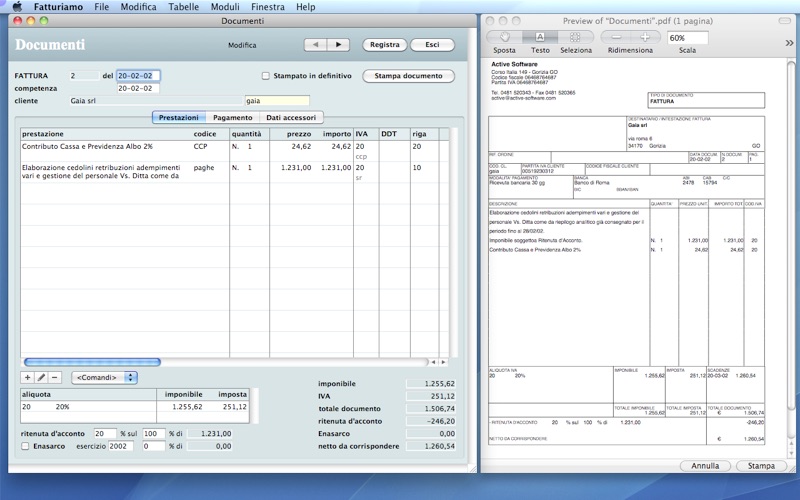Go to next document record arrow
The image size is (800, 500).
339,45
